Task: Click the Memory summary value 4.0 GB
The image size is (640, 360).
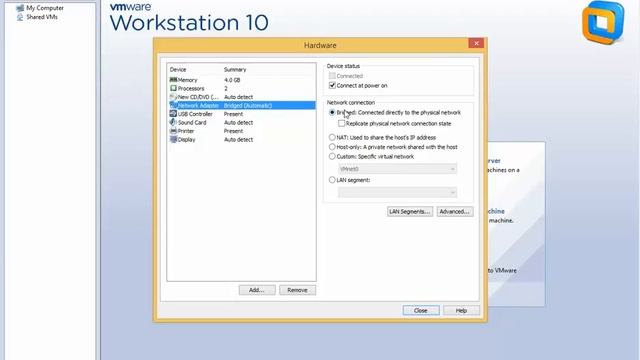Action: [232, 80]
